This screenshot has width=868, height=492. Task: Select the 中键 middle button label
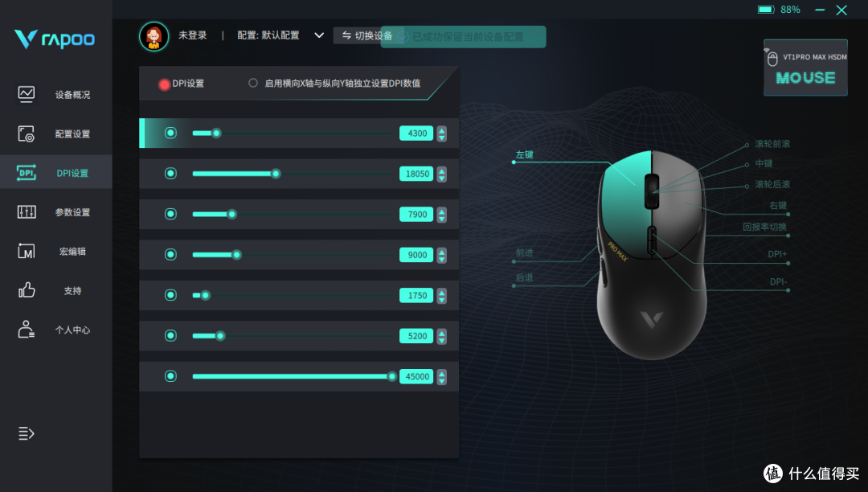764,164
